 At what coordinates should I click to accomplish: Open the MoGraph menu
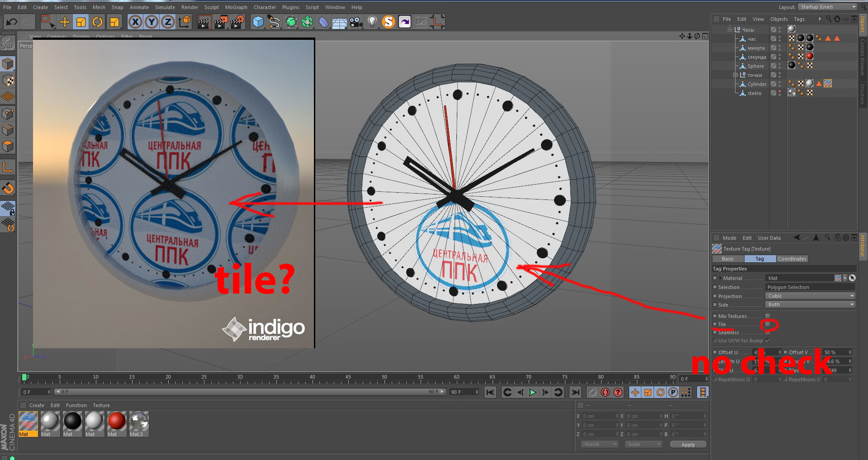tap(236, 7)
